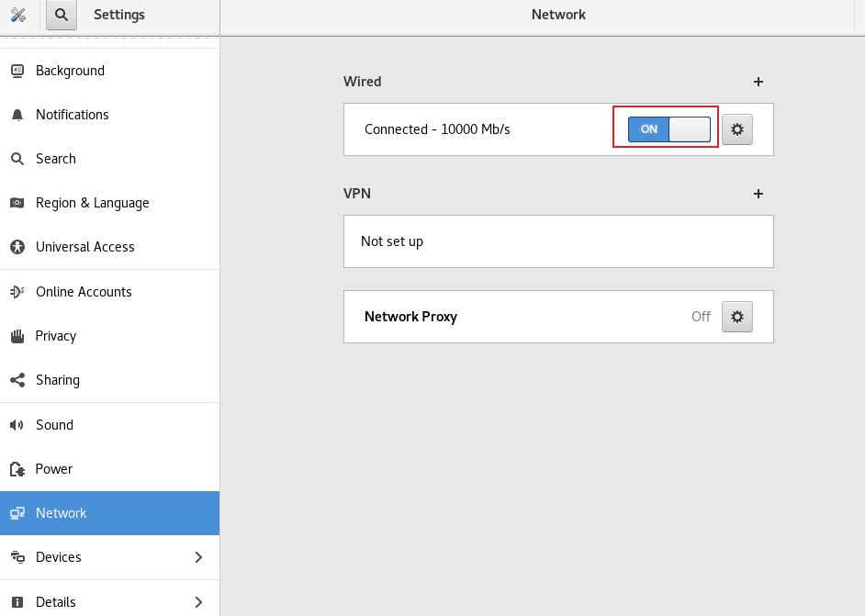Click the Background monitor icon in sidebar
The width and height of the screenshot is (865, 616).
point(17,71)
